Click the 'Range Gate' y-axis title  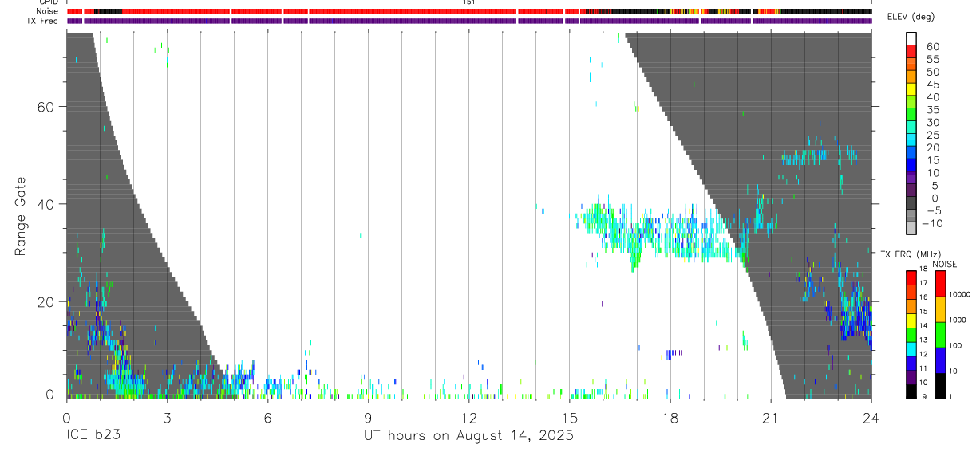[x=21, y=216]
